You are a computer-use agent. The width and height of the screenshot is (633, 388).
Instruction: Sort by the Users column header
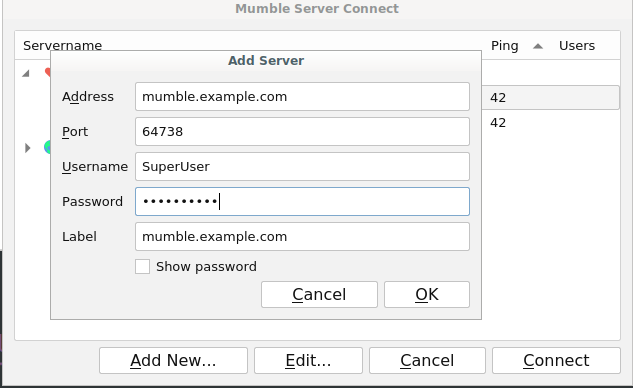[577, 46]
